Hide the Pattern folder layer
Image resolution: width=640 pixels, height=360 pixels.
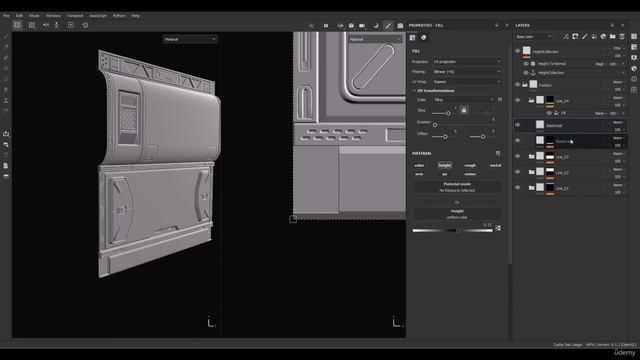518,84
